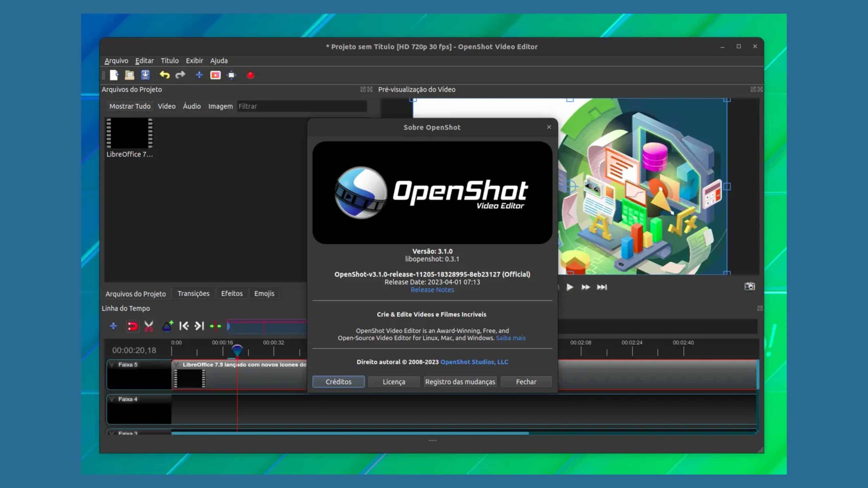868x488 pixels.
Task: Open the LibreOffice 7.5 clip menu arrow
Action: pos(176,365)
